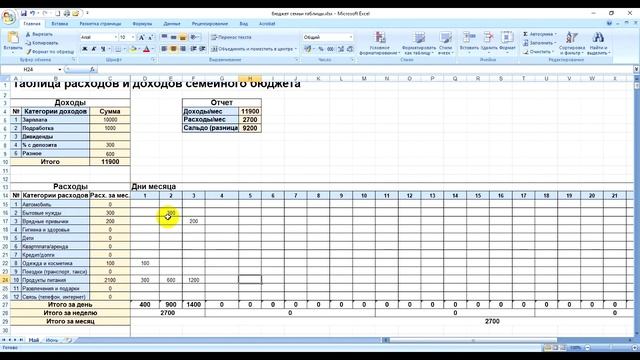
Task: Click the insert function fx button
Action: pyautogui.click(x=92, y=69)
